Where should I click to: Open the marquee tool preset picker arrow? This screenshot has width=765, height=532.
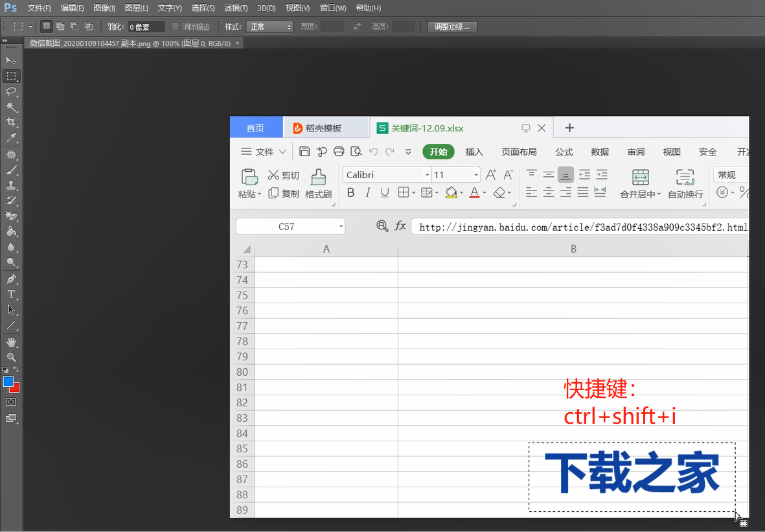[30, 27]
